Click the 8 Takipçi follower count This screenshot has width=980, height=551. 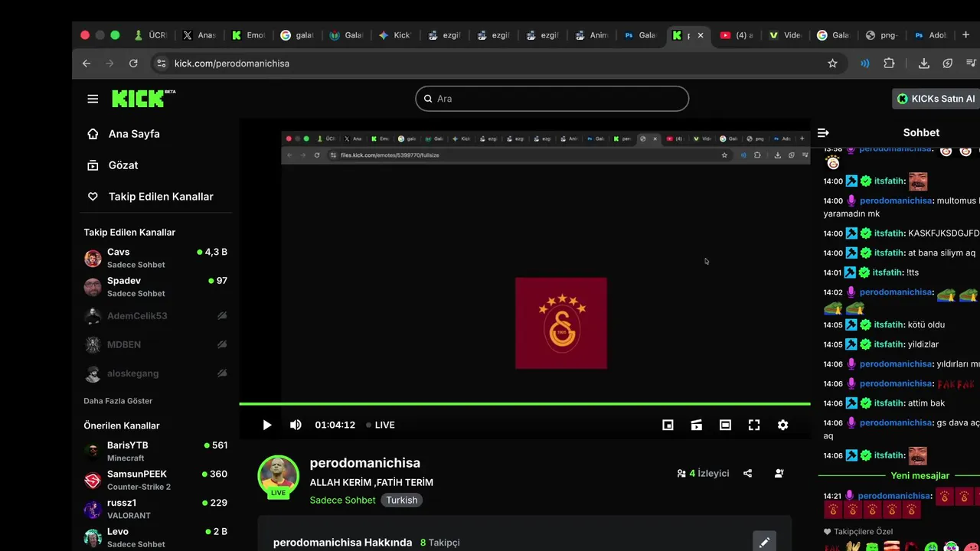(440, 543)
